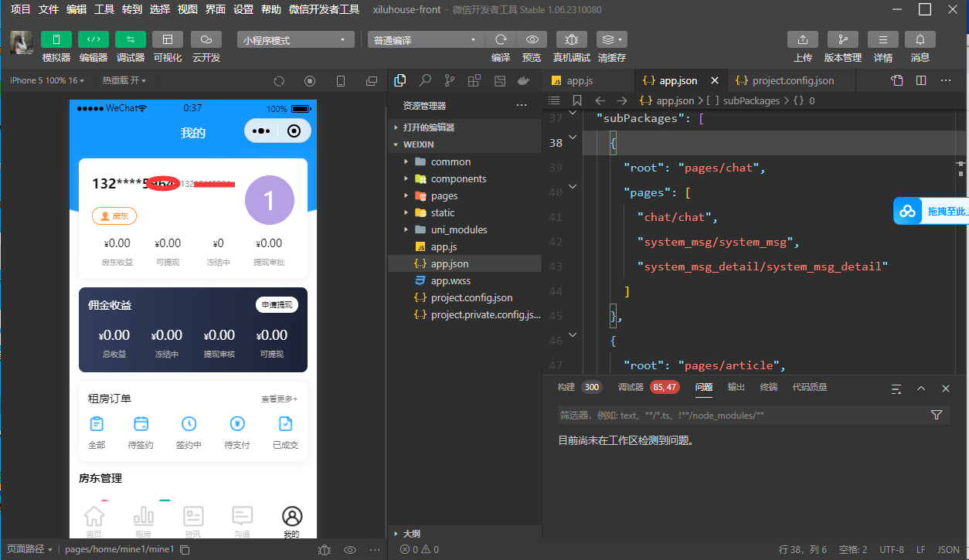Expand the outline section
This screenshot has height=560, width=969.
tap(464, 534)
